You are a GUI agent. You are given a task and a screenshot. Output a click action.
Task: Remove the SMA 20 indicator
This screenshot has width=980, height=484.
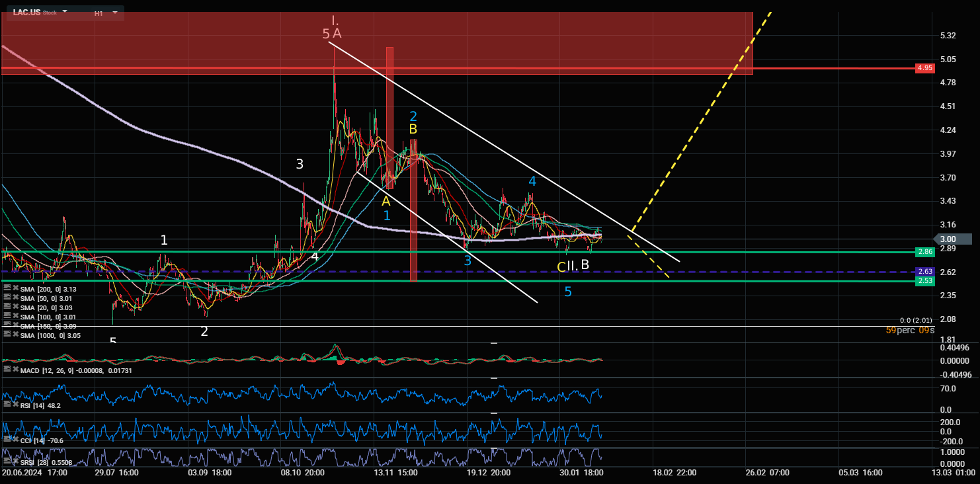(14, 307)
